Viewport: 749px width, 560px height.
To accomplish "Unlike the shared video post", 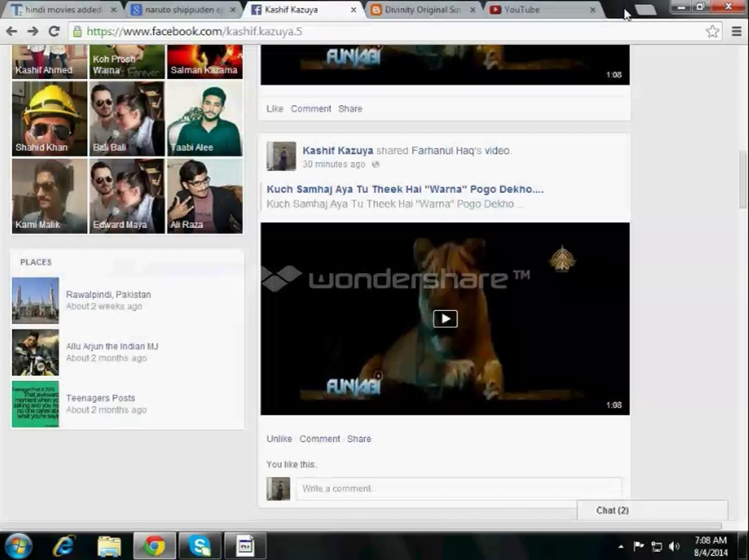I will pyautogui.click(x=279, y=439).
